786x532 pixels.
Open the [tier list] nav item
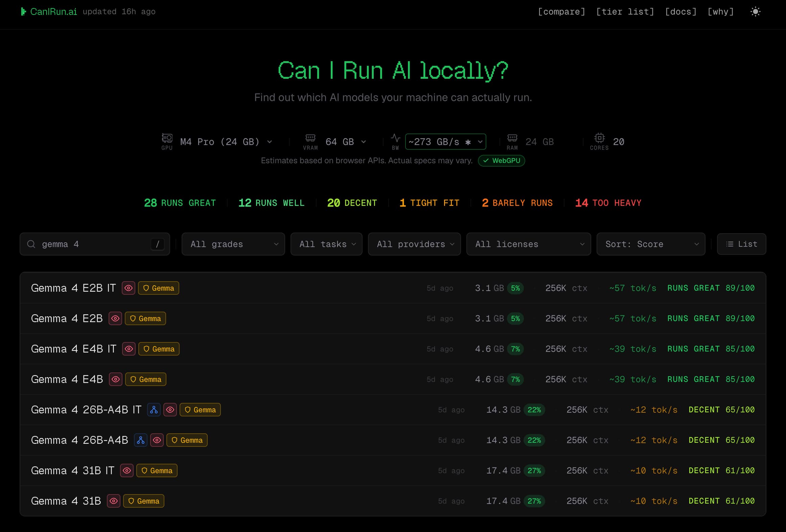(625, 12)
